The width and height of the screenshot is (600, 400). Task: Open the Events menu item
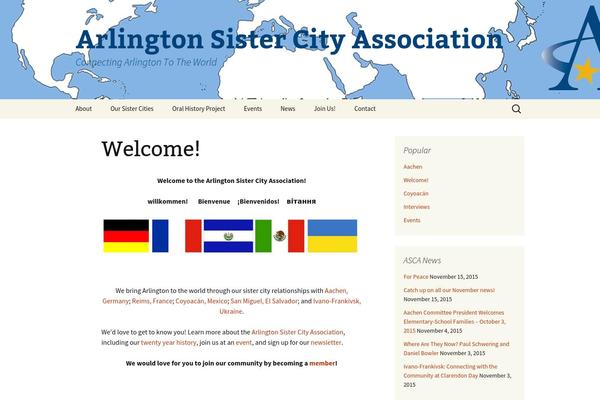point(253,109)
